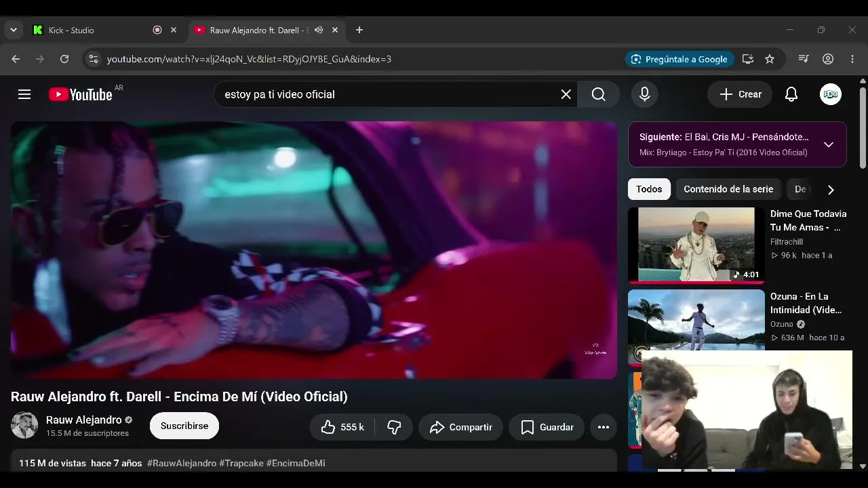The height and width of the screenshot is (488, 868).
Task: Go to the YouTube home logo
Action: (x=81, y=94)
